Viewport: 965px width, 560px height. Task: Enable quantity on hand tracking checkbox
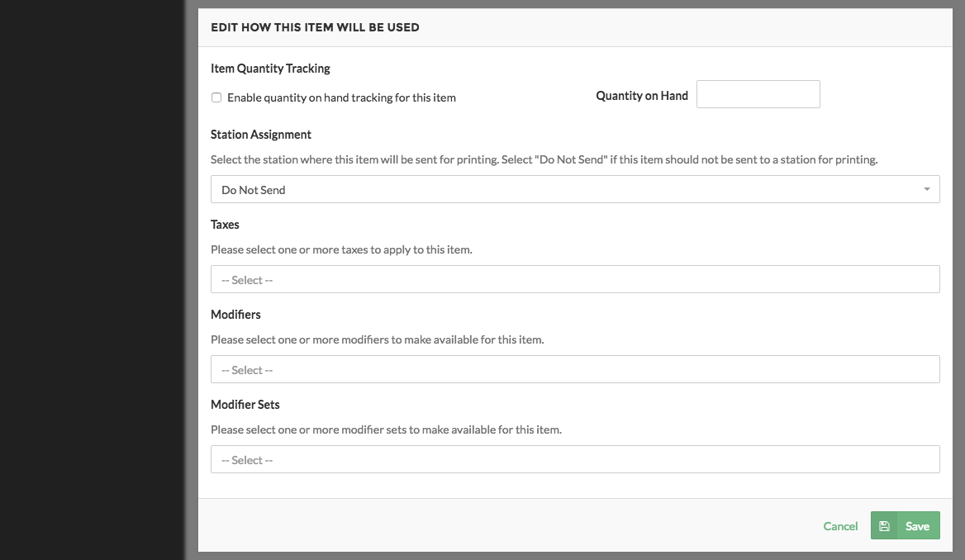pos(216,97)
